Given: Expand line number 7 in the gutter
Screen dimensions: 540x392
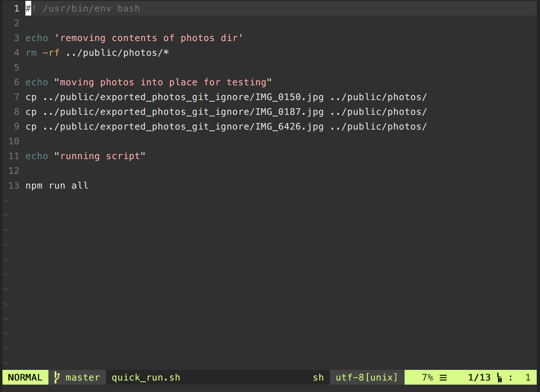Looking at the screenshot, I should click(x=16, y=97).
